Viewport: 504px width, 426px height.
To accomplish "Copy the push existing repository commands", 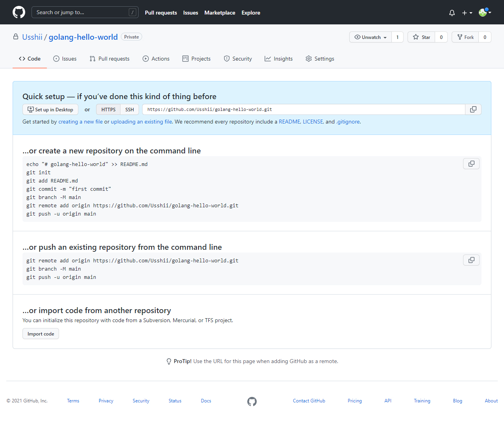I will pyautogui.click(x=471, y=260).
